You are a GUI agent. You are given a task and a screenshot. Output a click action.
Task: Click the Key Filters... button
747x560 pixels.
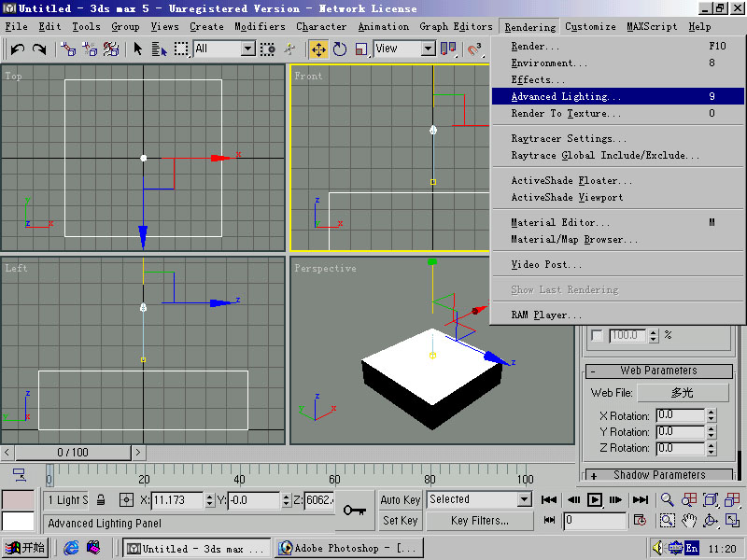(480, 521)
